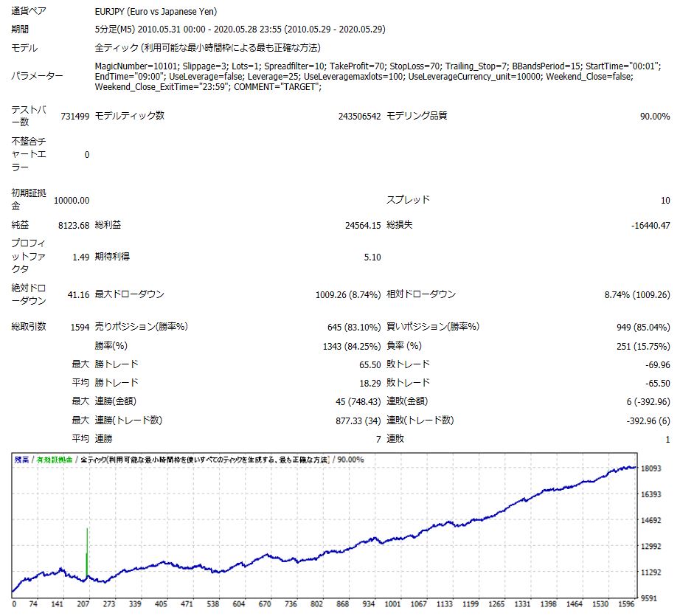Click the 連勝(金額) label
Image resolution: width=680 pixels, height=616 pixels.
pyautogui.click(x=115, y=401)
